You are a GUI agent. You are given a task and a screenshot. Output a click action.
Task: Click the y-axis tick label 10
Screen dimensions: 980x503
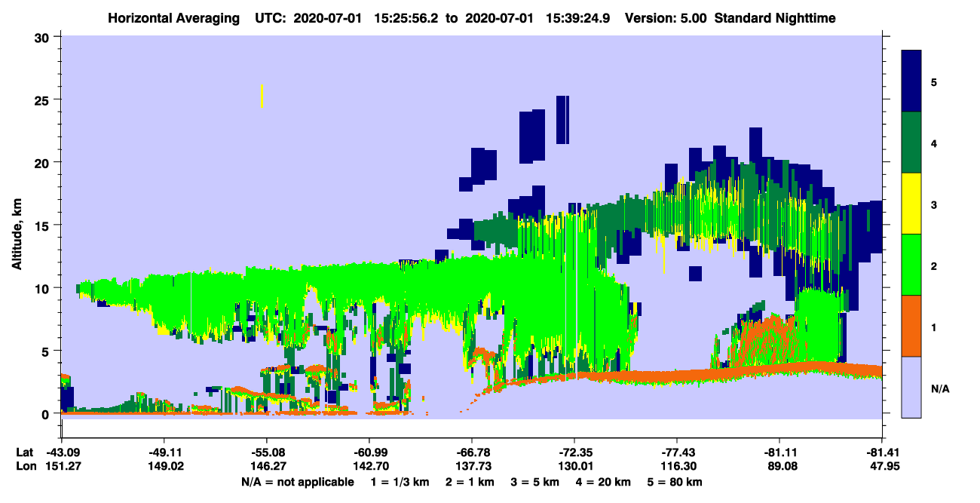44,288
